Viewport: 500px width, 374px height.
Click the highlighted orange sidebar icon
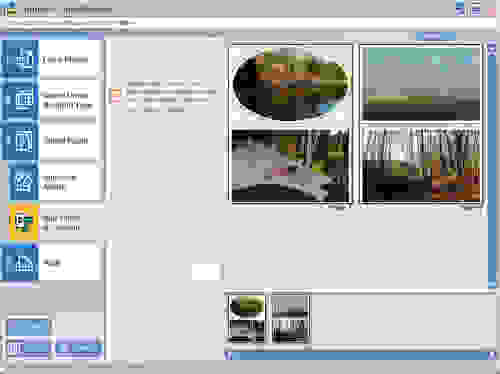click(x=23, y=222)
